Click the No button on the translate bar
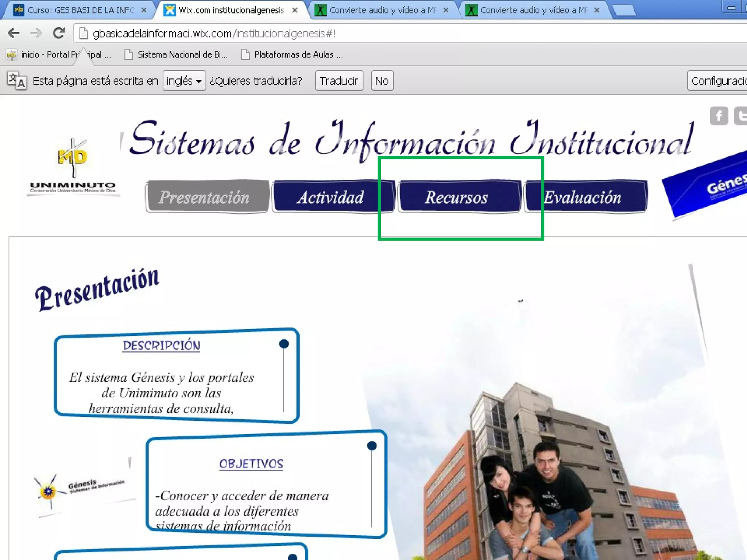 coord(382,81)
